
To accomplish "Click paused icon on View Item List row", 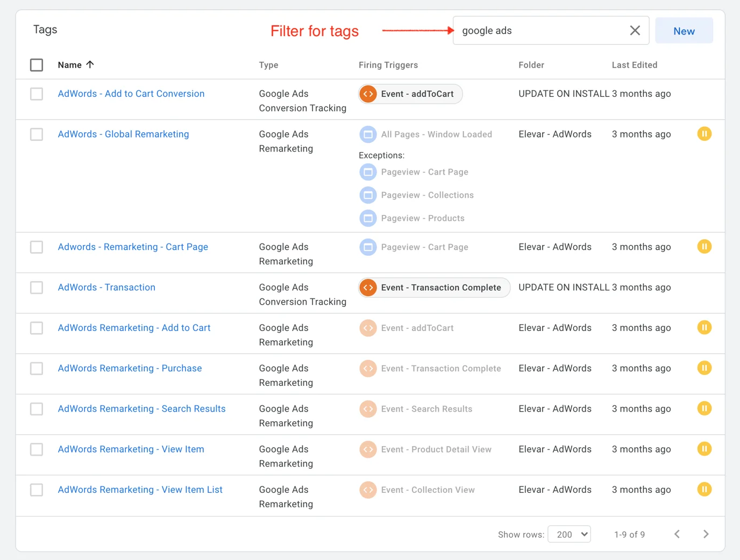I will (x=704, y=489).
